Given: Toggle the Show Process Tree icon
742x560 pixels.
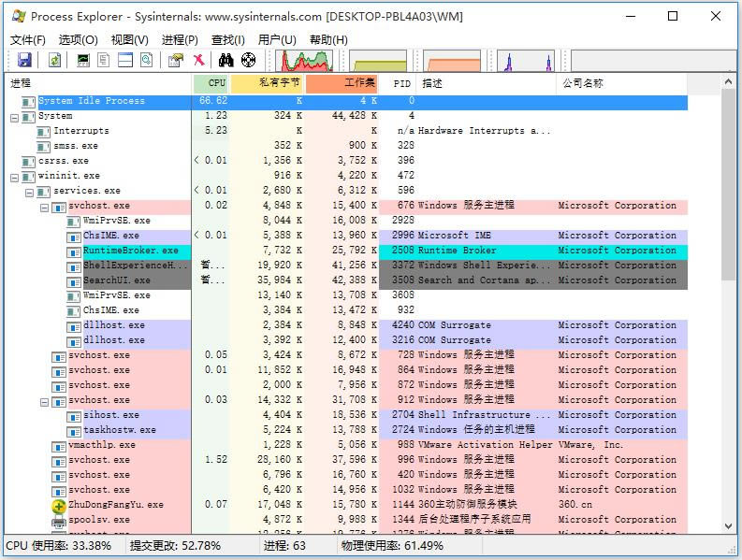Looking at the screenshot, I should point(104,60).
